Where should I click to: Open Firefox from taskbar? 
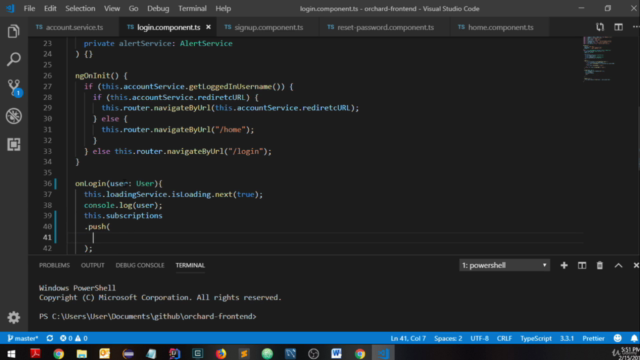[221, 353]
